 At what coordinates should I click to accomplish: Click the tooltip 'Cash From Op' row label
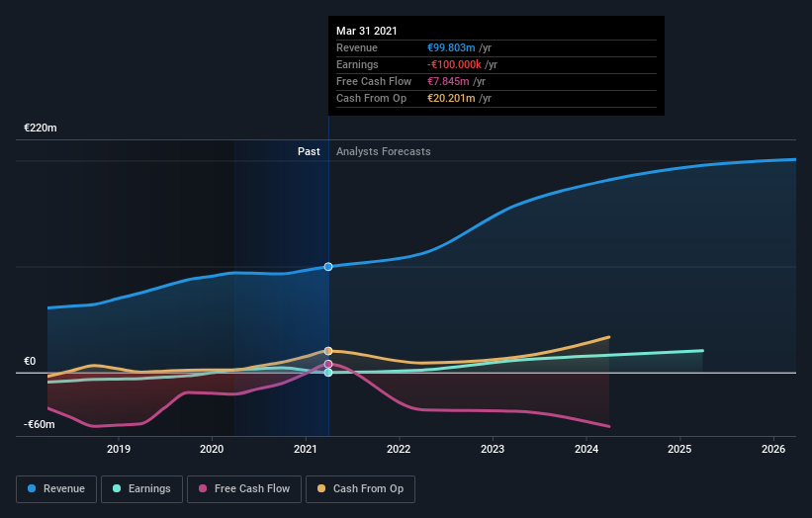click(x=371, y=98)
